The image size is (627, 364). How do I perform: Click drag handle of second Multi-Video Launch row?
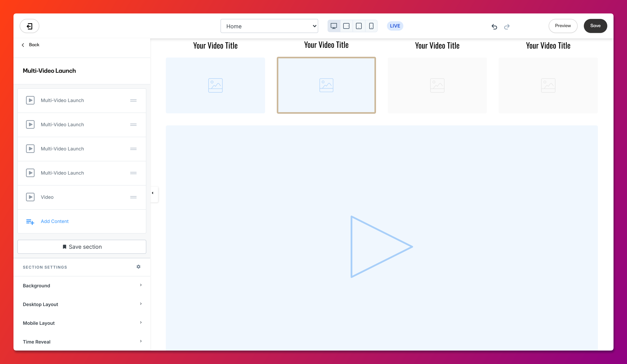coord(133,124)
